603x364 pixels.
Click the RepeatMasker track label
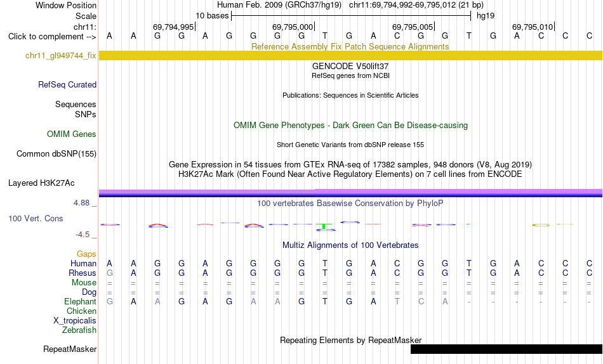pyautogui.click(x=70, y=349)
